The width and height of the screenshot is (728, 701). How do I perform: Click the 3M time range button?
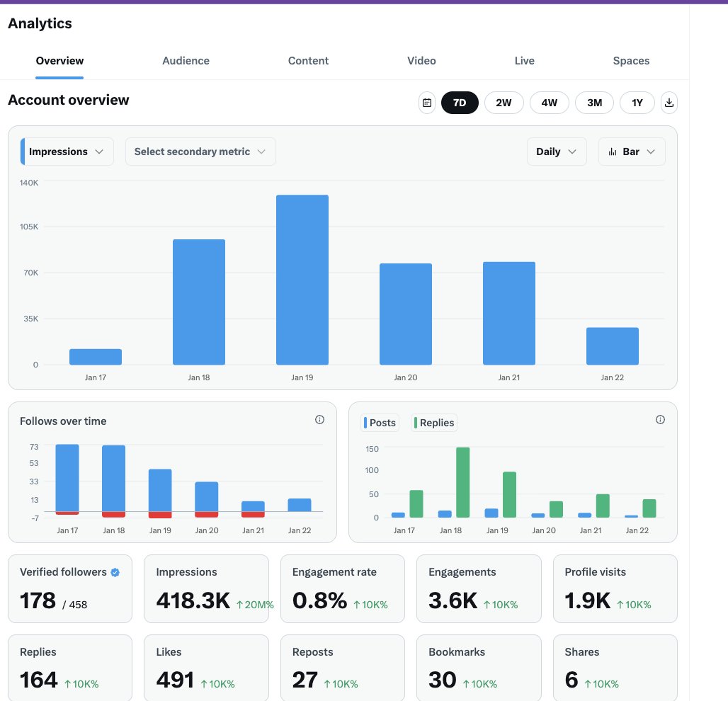click(x=594, y=103)
